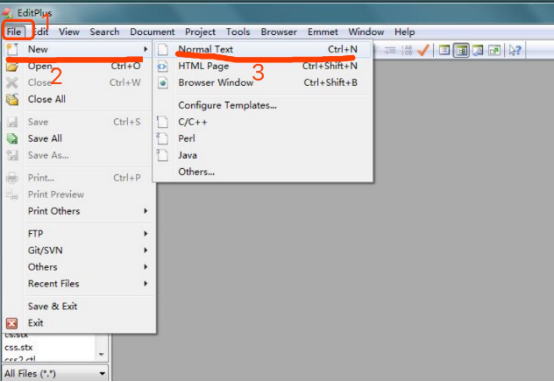Click the Close All folder icon
The height and width of the screenshot is (382, 554).
tap(12, 100)
